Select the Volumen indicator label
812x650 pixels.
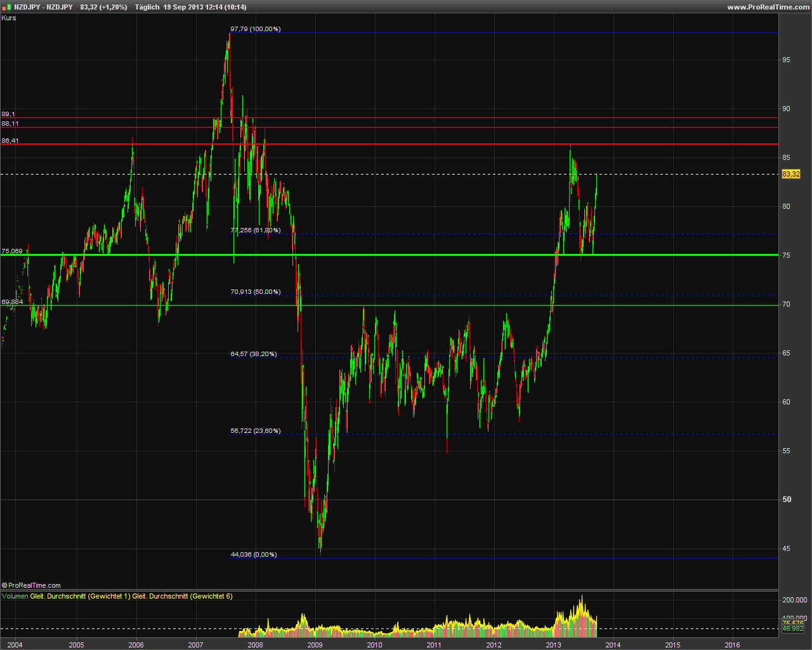15,596
